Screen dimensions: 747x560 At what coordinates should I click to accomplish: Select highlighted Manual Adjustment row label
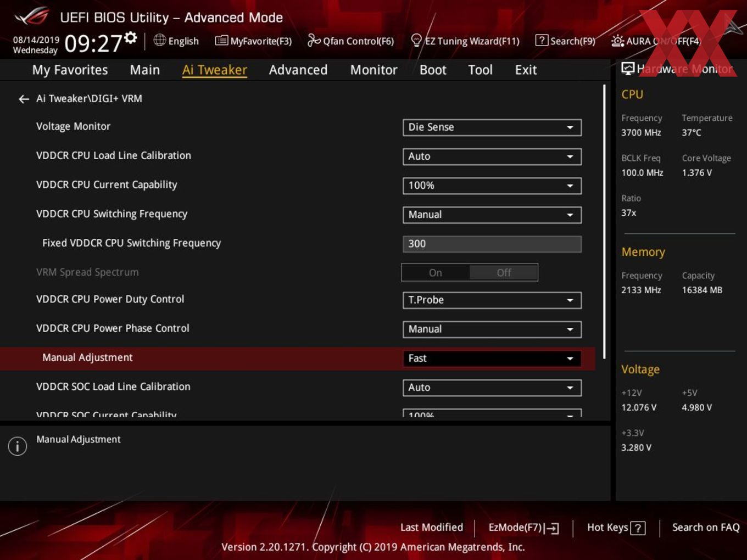click(x=87, y=357)
